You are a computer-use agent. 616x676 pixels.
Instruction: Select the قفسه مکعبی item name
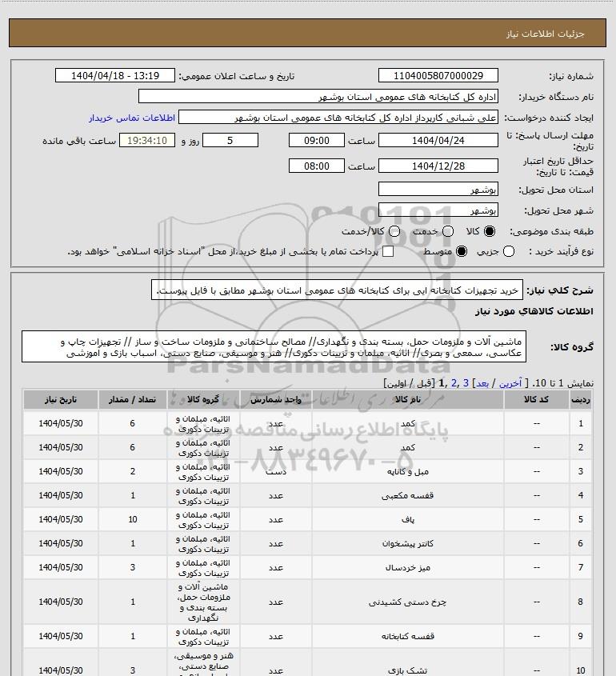[407, 496]
